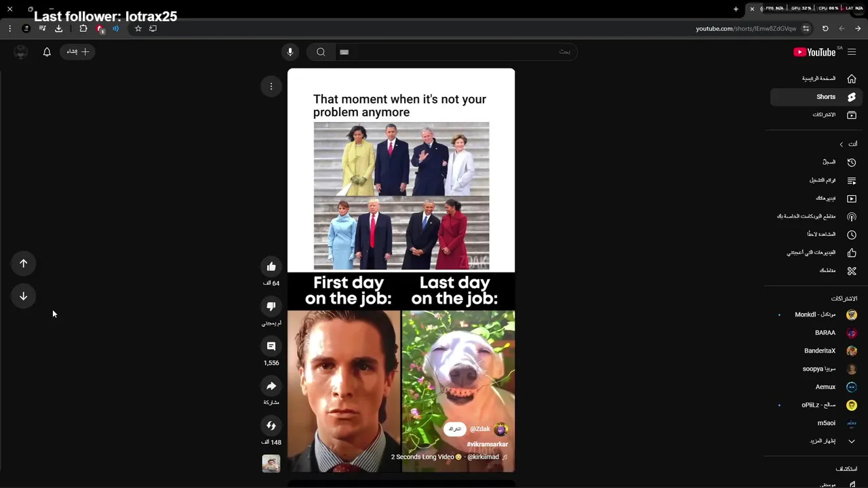Start voice search with the microphone icon
Screen dimensions: 868x488
pyautogui.click(x=290, y=52)
